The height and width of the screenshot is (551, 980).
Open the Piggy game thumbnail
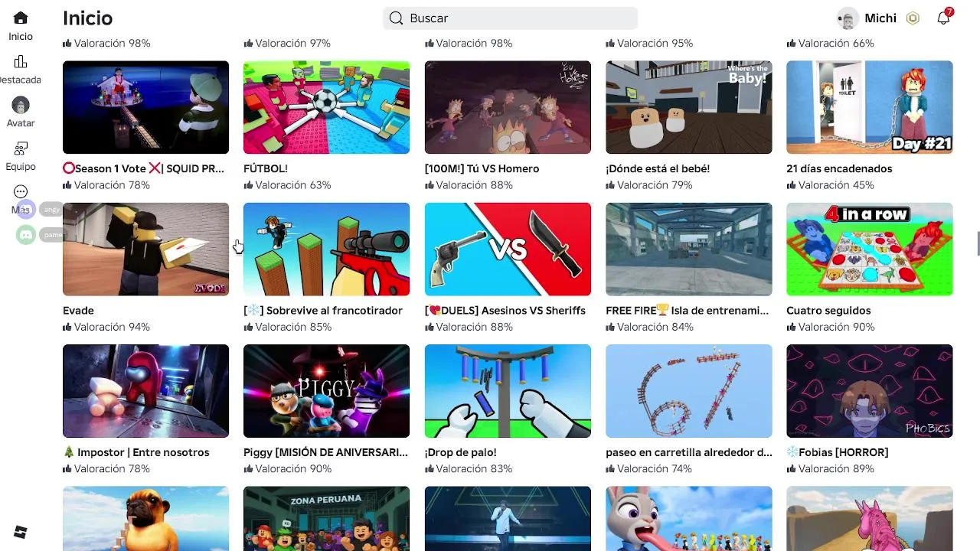[326, 391]
